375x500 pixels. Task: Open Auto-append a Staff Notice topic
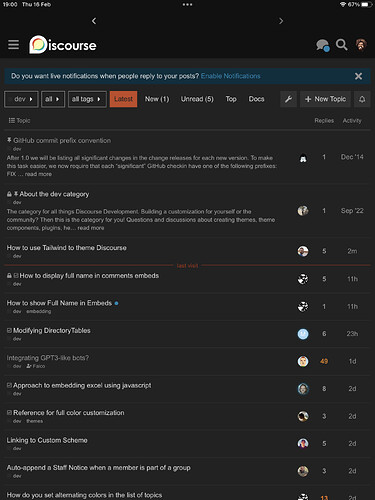(99, 468)
